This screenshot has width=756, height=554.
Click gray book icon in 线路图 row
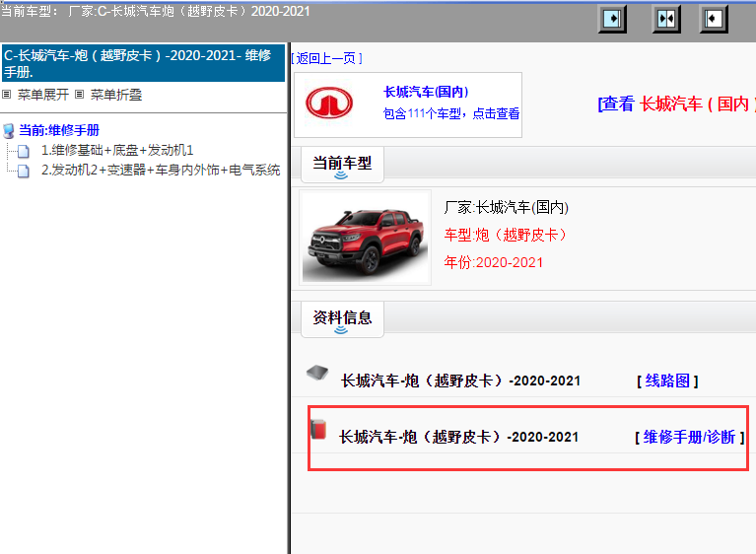point(317,373)
